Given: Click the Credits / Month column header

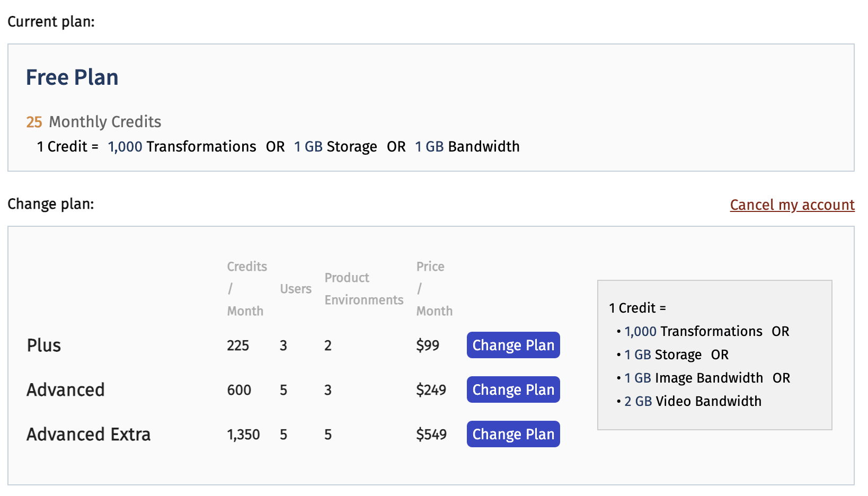Looking at the screenshot, I should coord(246,289).
